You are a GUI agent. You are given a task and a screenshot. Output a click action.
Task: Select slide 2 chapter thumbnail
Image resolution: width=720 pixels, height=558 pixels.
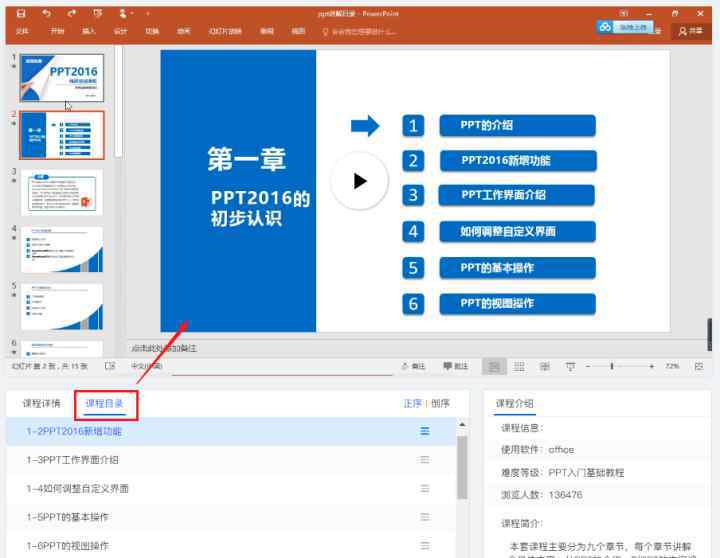[62, 135]
